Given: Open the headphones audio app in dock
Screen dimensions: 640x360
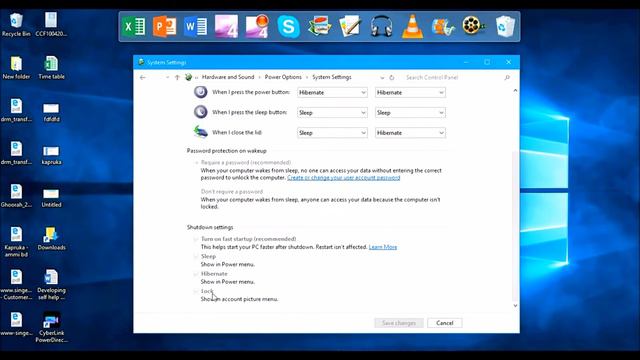Looking at the screenshot, I should coord(381,27).
